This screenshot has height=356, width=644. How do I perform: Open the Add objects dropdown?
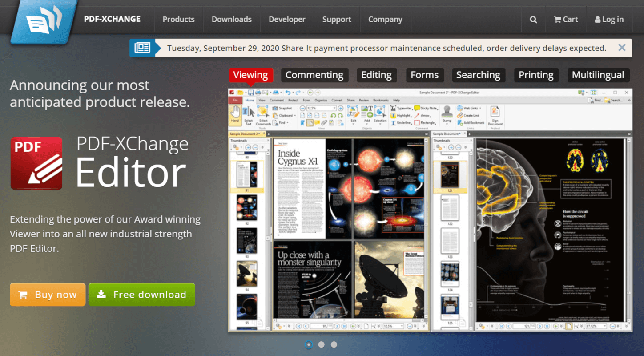[366, 115]
